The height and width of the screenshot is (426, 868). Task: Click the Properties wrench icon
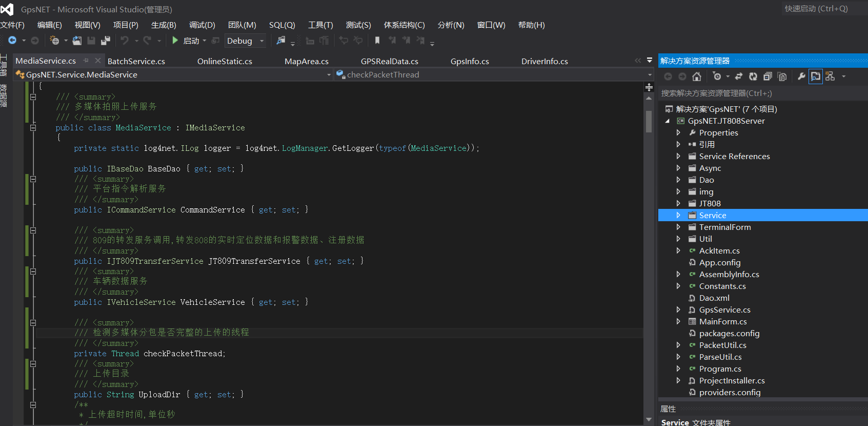[801, 76]
